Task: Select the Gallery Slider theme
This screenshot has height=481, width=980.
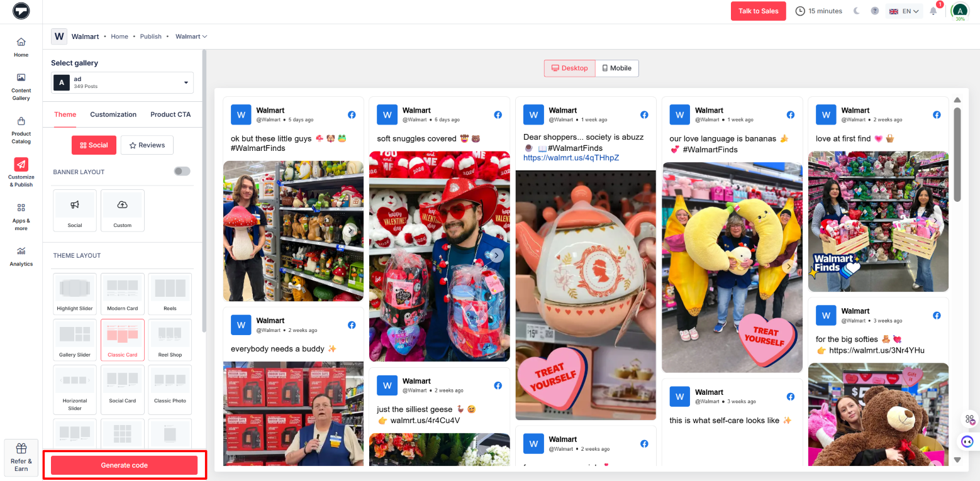Action: (75, 340)
